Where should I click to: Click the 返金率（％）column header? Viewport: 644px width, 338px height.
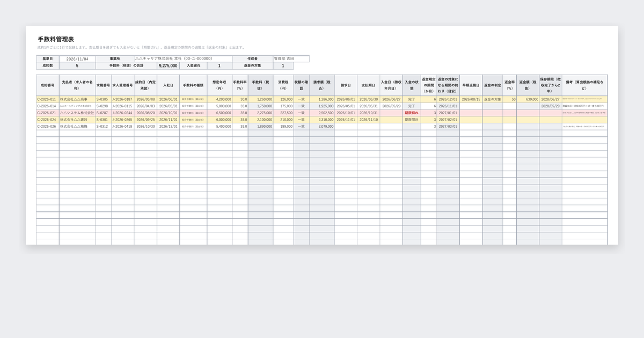point(510,85)
